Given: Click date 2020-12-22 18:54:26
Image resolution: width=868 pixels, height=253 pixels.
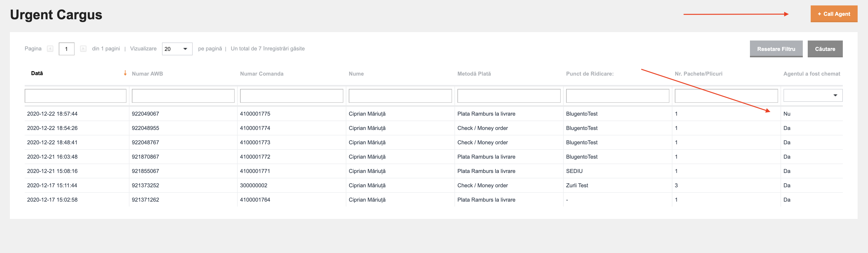Looking at the screenshot, I should tap(52, 128).
